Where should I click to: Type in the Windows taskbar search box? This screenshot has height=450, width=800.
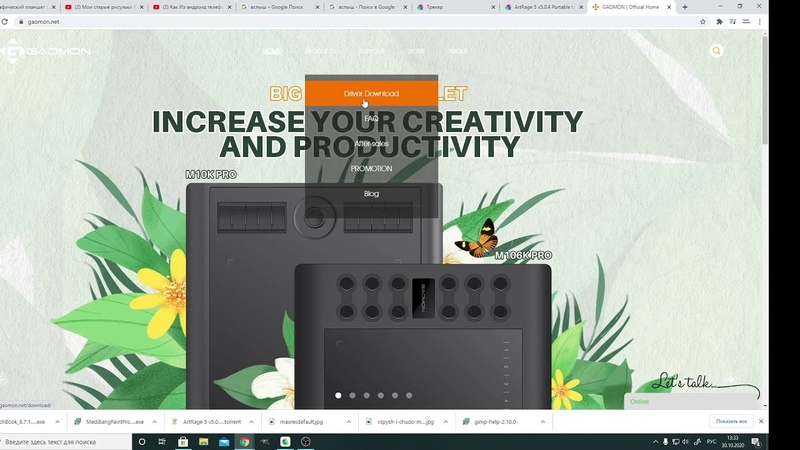click(65, 441)
